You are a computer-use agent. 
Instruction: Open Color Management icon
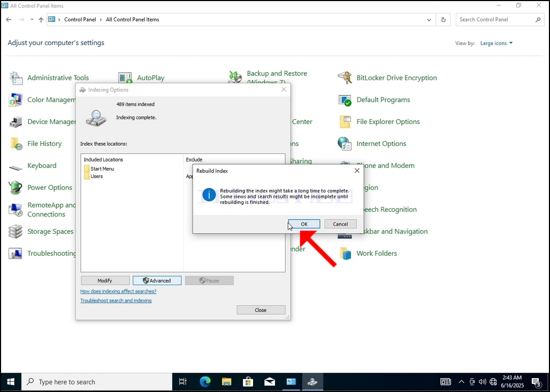click(16, 100)
